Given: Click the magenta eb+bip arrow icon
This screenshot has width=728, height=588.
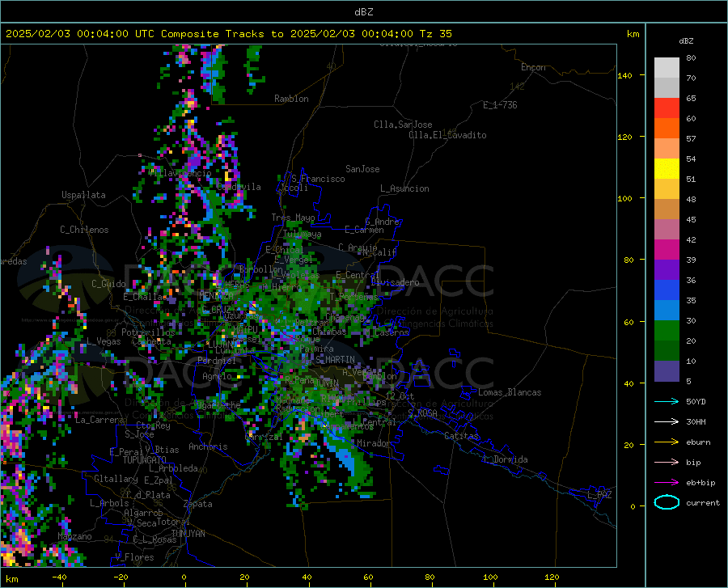Looking at the screenshot, I should point(667,483).
